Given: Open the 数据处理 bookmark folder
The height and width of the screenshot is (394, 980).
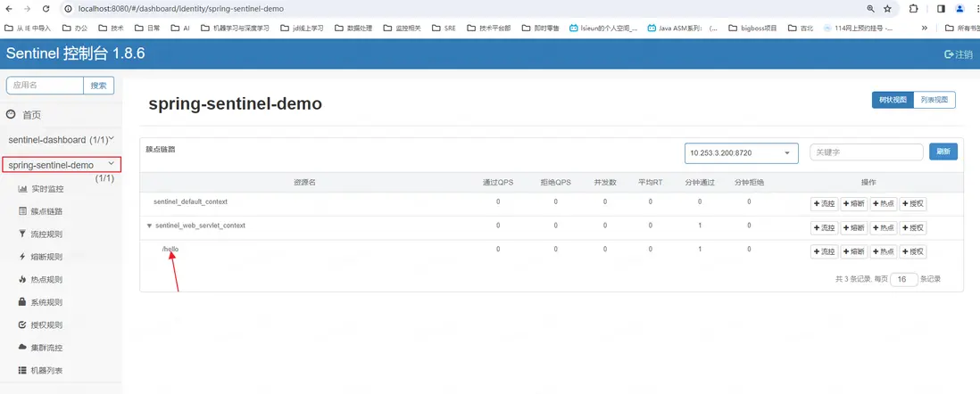Looking at the screenshot, I should 353,29.
